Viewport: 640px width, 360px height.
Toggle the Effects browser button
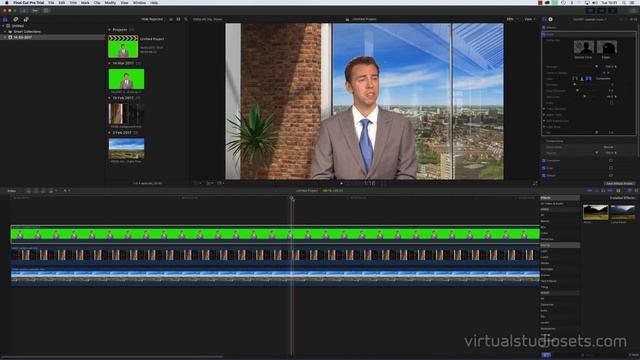(629, 191)
